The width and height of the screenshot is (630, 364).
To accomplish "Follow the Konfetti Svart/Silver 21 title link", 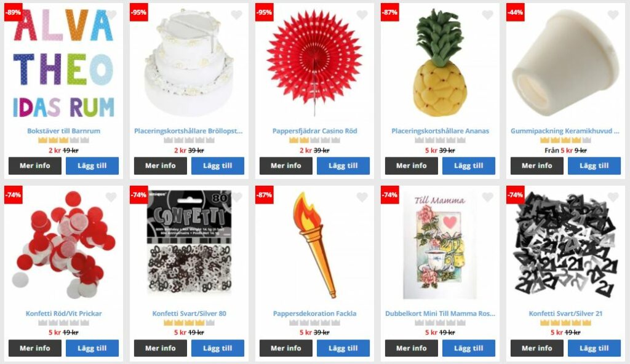I will [565, 314].
